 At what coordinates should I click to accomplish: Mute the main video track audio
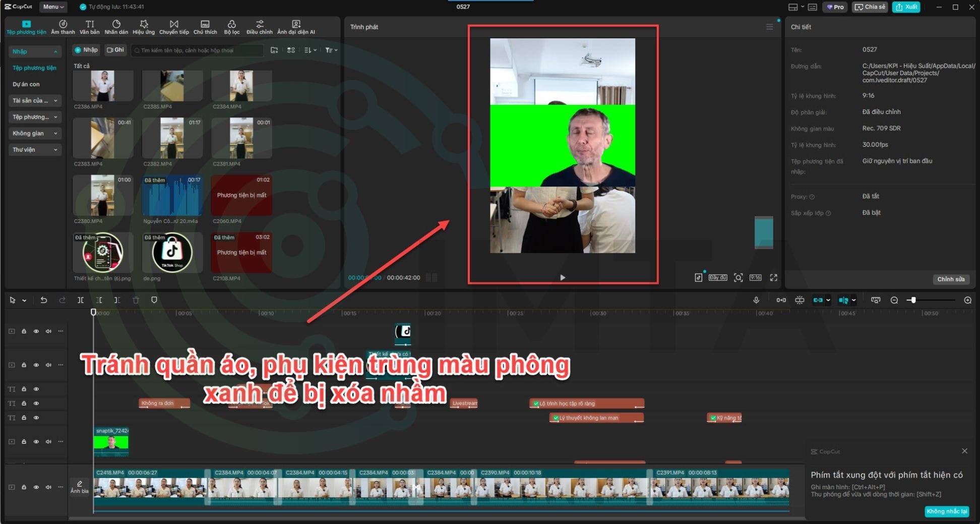pos(48,487)
